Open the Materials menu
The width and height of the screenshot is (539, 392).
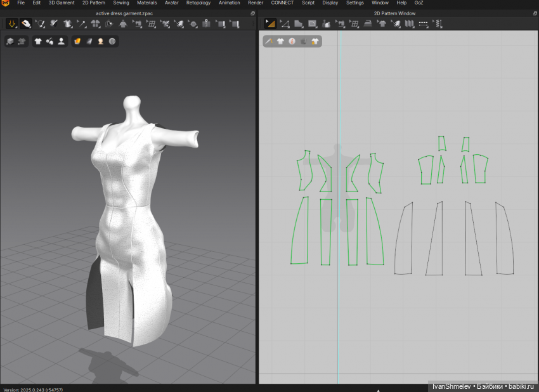click(146, 3)
